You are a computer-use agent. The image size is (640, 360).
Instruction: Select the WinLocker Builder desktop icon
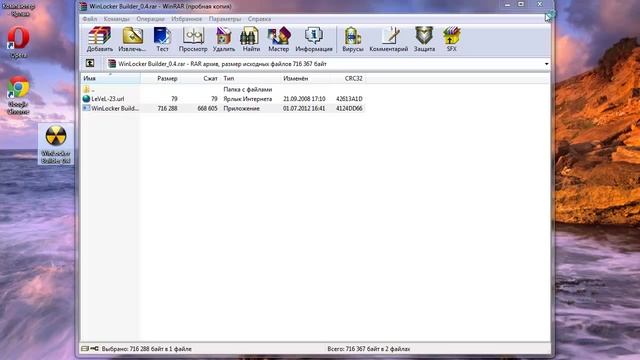56,144
